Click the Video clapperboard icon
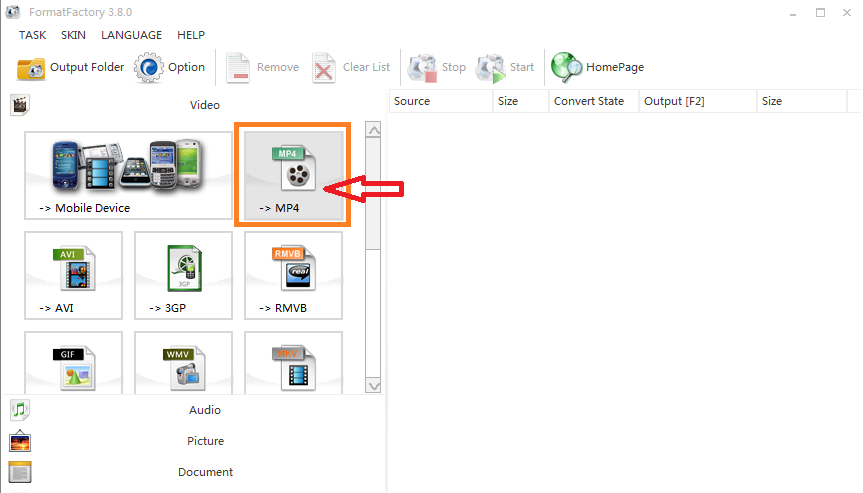Screen dimensions: 863x493 coord(20,105)
